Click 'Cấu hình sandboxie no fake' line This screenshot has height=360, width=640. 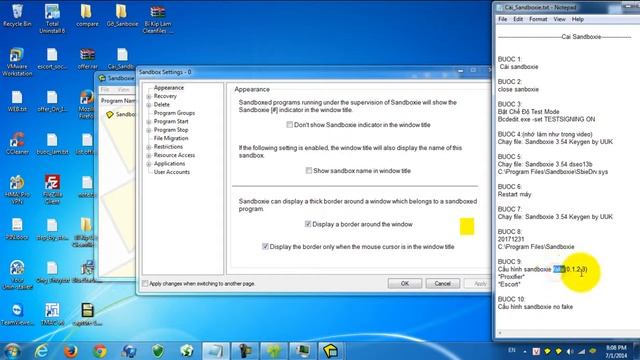coord(535,307)
